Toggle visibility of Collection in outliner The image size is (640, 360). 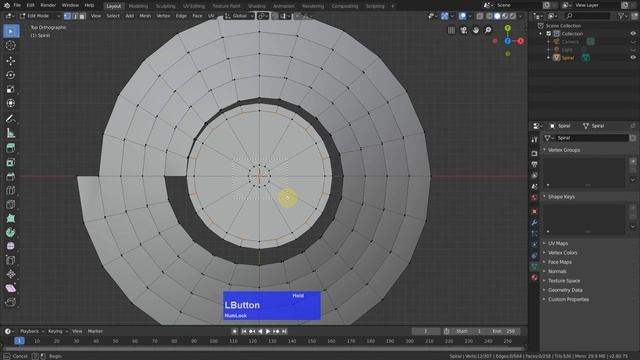[x=633, y=33]
